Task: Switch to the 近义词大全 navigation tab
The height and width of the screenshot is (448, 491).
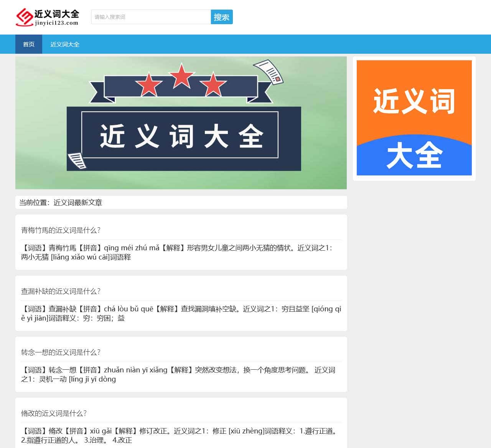Action: pyautogui.click(x=64, y=44)
